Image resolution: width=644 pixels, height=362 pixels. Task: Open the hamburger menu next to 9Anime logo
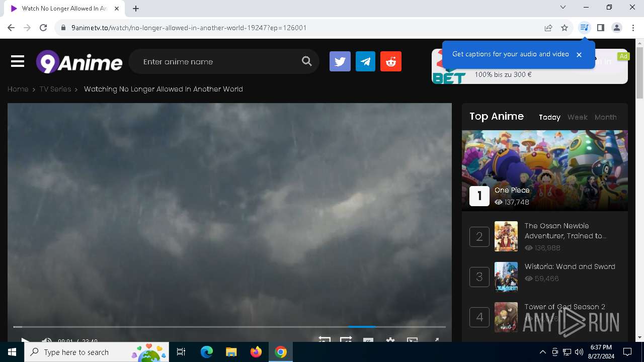18,61
